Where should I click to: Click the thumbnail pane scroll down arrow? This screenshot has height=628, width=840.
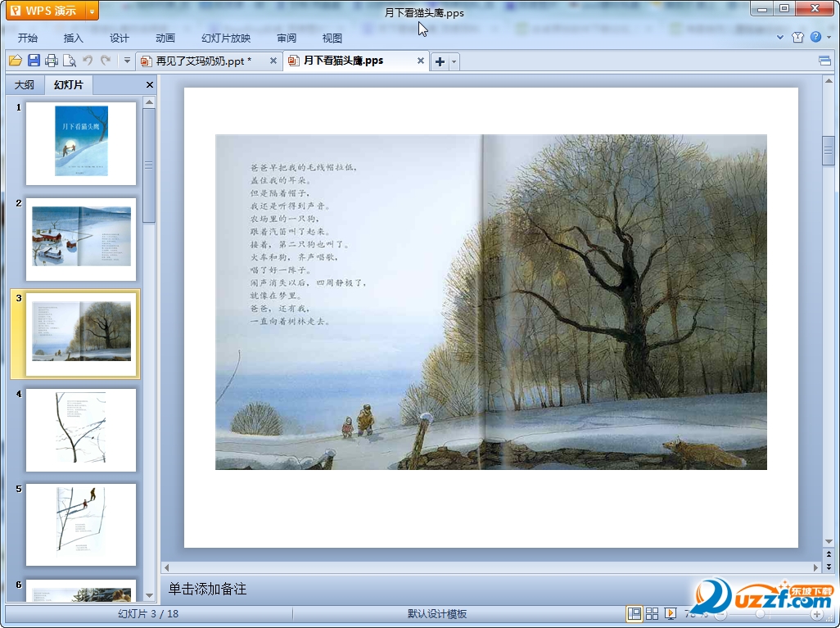pos(150,595)
